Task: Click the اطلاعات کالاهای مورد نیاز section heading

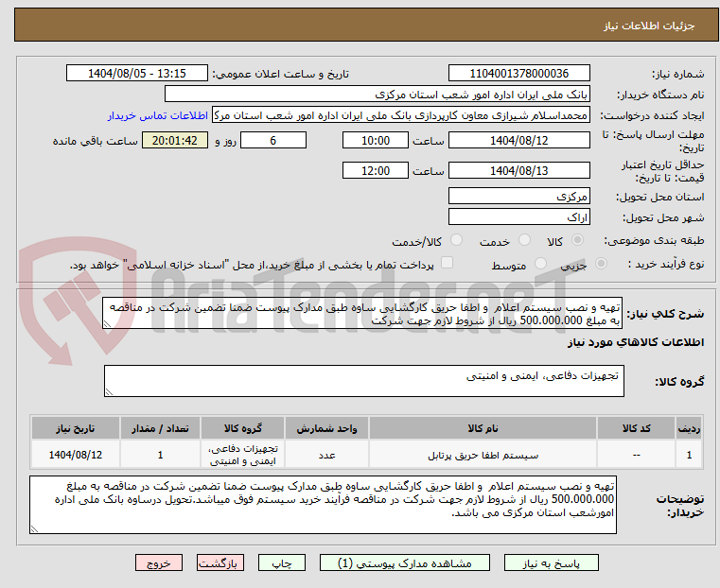Action: click(636, 342)
